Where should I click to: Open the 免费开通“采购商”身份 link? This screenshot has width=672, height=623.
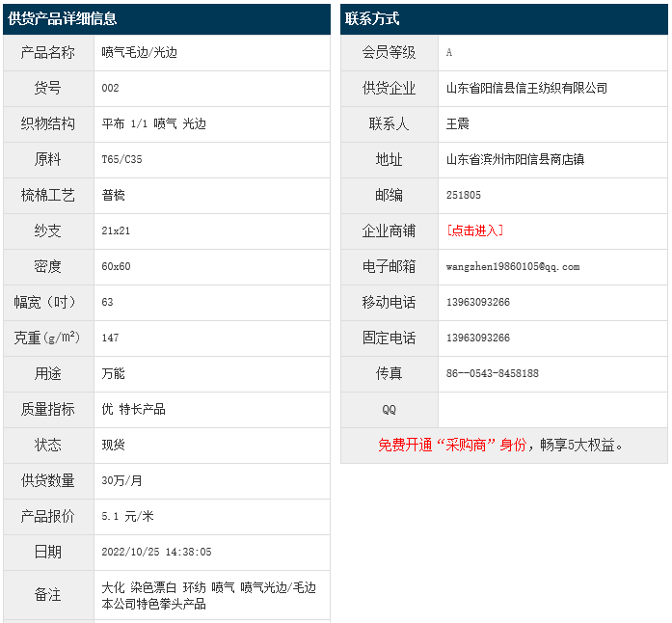452,445
